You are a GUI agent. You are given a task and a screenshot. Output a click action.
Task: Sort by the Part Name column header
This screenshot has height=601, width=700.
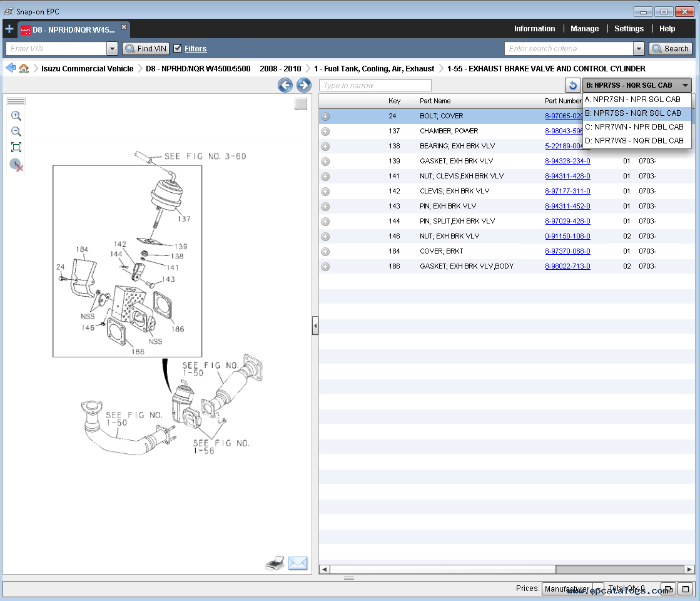435,101
